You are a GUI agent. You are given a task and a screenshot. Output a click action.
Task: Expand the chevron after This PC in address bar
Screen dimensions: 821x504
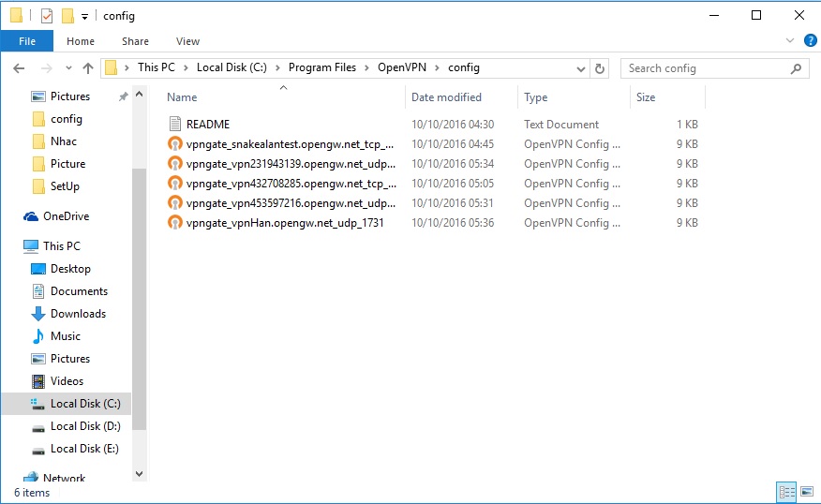coord(186,68)
